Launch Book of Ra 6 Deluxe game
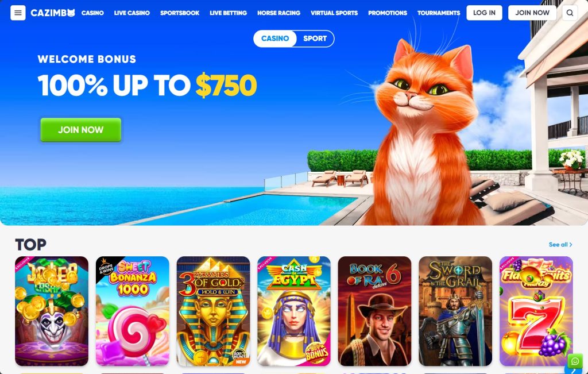The image size is (588, 374). point(374,311)
